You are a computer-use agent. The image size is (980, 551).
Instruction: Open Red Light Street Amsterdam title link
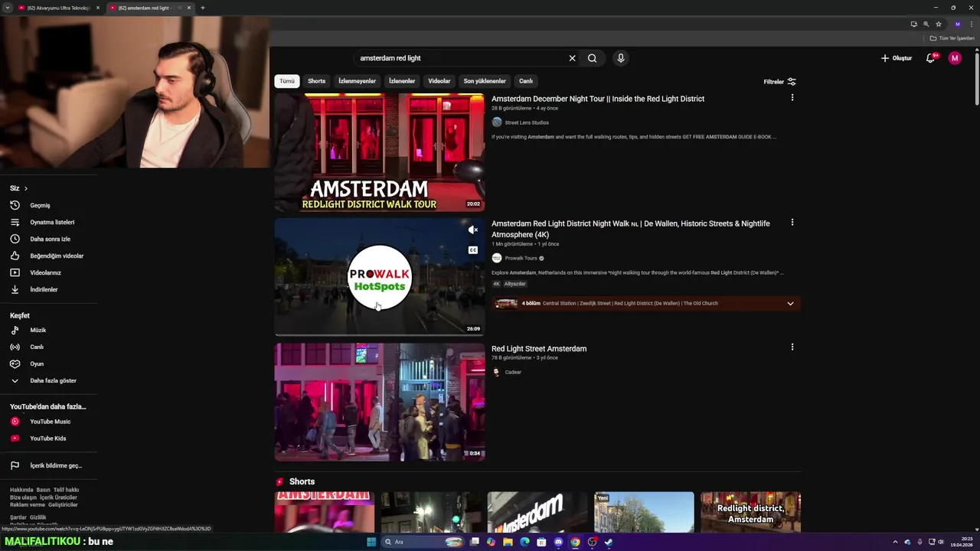[539, 348]
